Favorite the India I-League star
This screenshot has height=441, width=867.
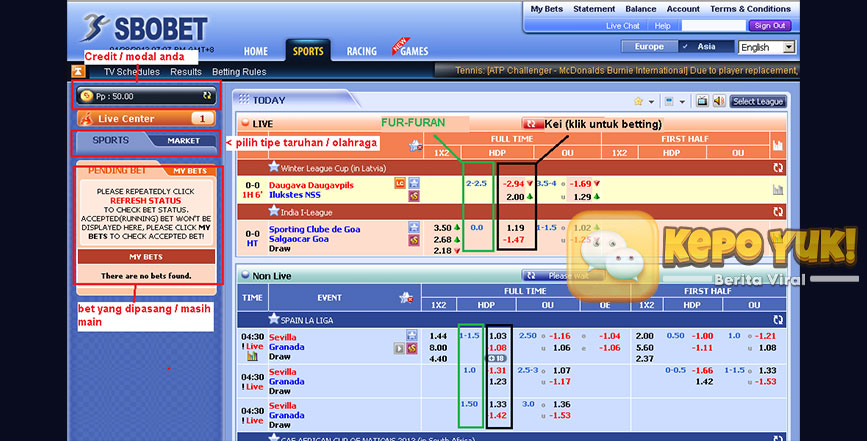click(x=274, y=211)
